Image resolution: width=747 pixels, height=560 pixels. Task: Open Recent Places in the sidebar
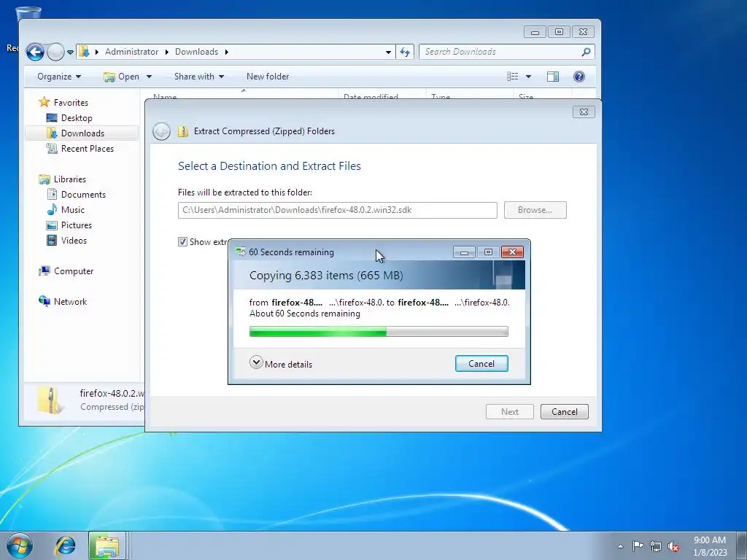[88, 149]
